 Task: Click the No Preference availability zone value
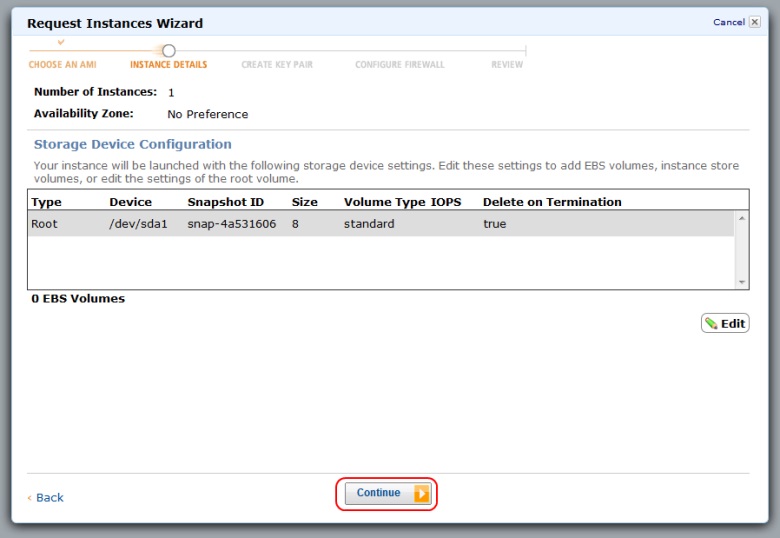click(207, 114)
